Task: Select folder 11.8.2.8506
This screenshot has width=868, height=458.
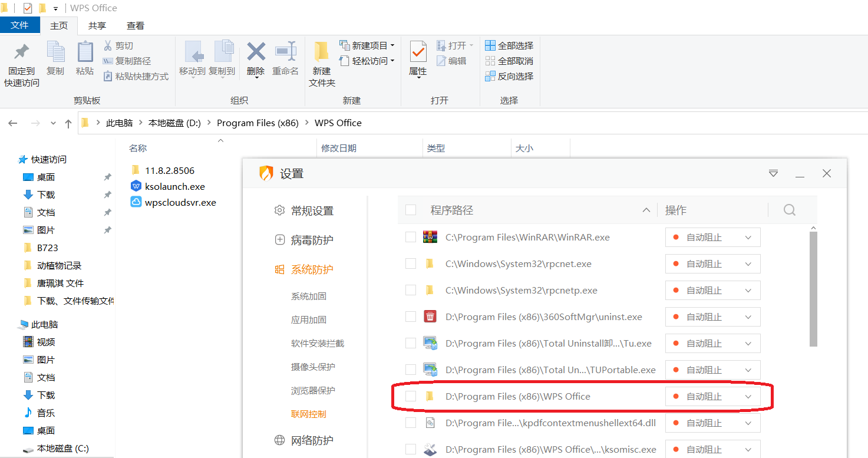Action: click(170, 170)
